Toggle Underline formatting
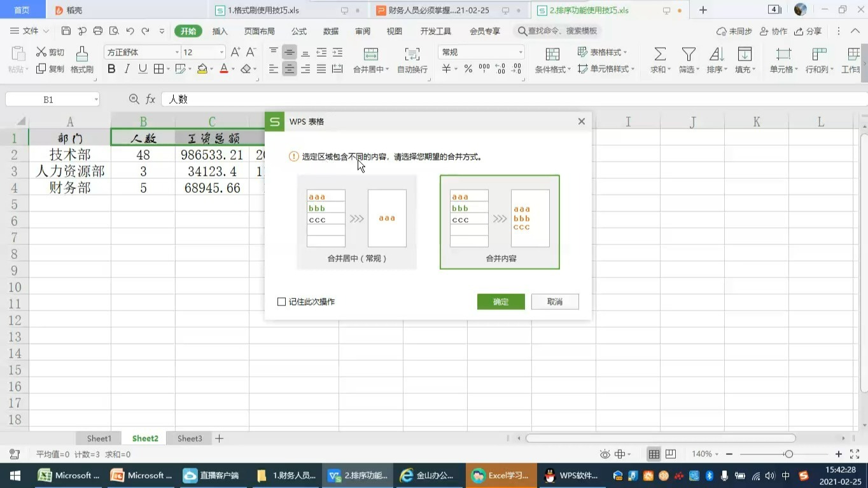This screenshot has width=868, height=488. [143, 69]
